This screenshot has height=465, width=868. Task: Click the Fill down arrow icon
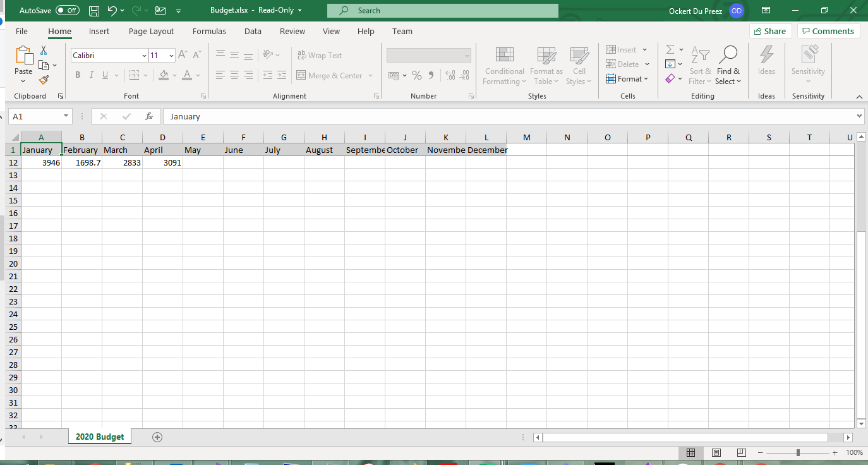[670, 64]
